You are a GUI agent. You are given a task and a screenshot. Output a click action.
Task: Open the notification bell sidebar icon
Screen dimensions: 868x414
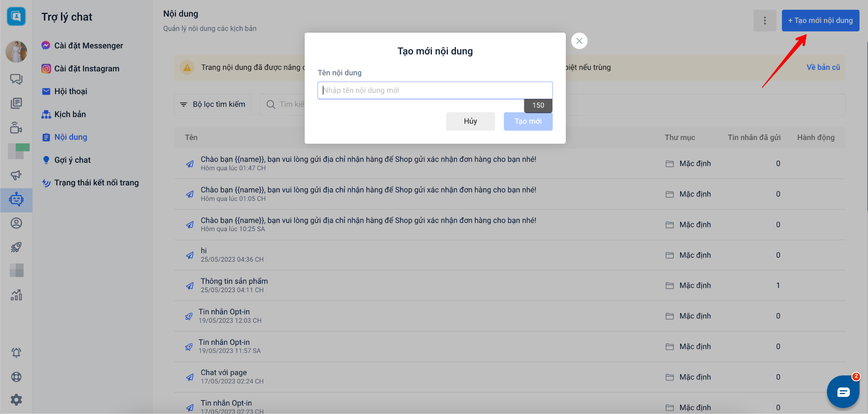point(16,352)
